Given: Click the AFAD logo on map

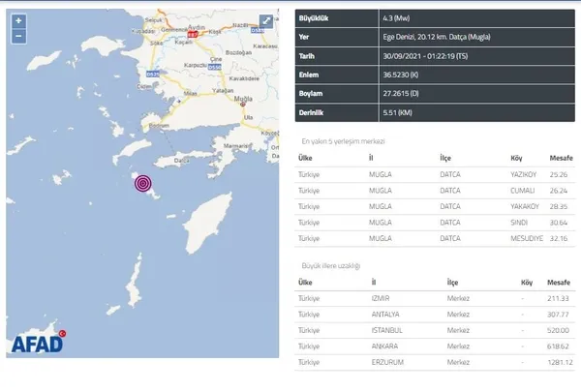Looking at the screenshot, I should [38, 344].
